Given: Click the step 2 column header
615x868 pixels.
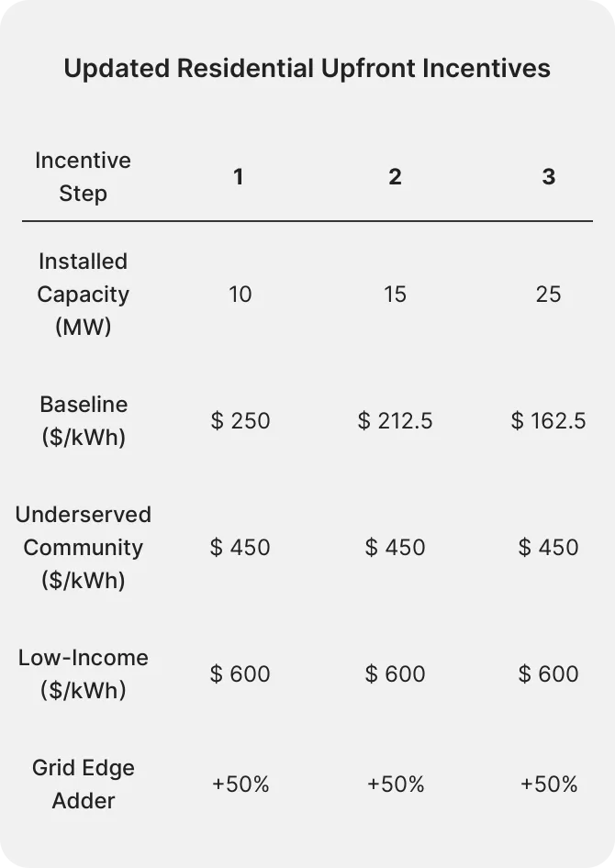Looking at the screenshot, I should tap(395, 176).
